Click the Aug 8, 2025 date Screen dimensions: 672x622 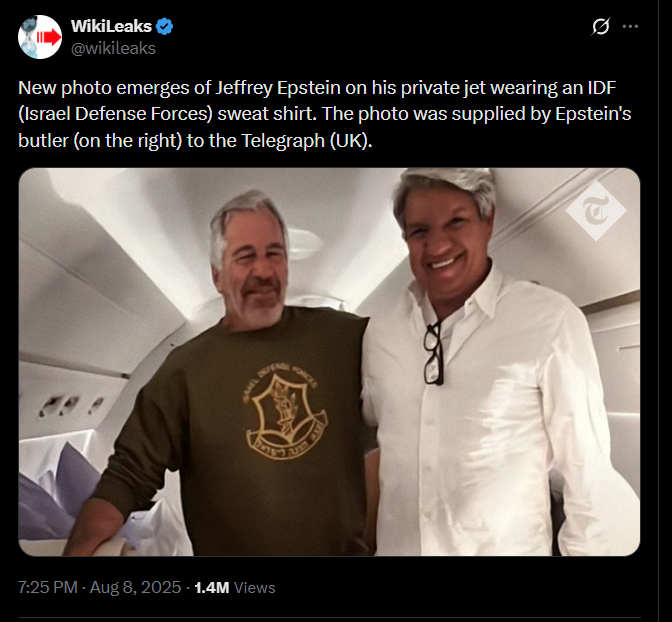[135, 587]
